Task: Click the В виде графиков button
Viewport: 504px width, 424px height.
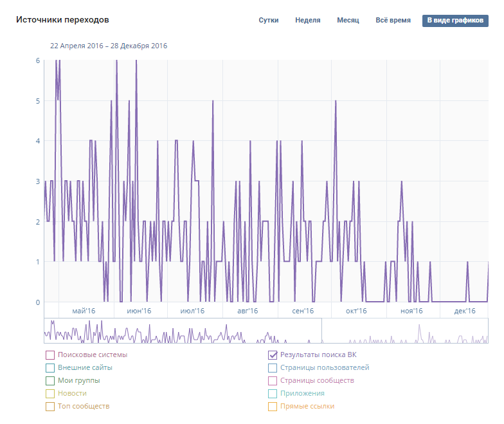Action: tap(455, 21)
